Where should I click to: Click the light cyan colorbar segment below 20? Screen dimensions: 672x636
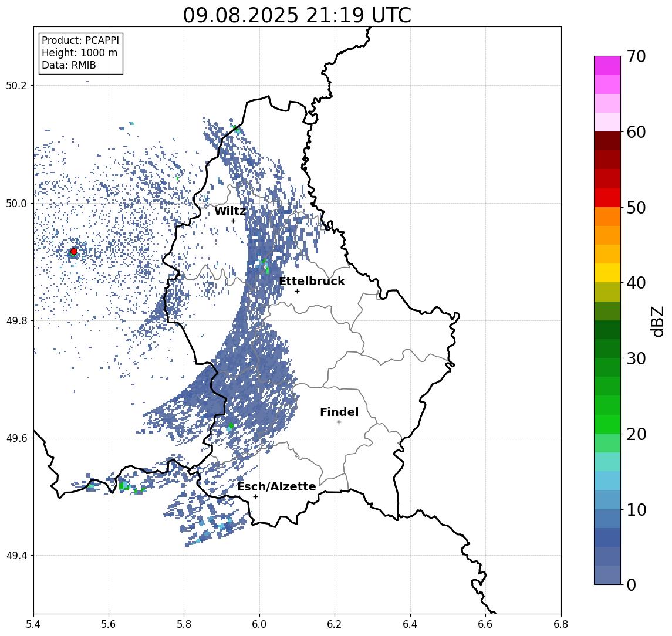[x=607, y=462]
